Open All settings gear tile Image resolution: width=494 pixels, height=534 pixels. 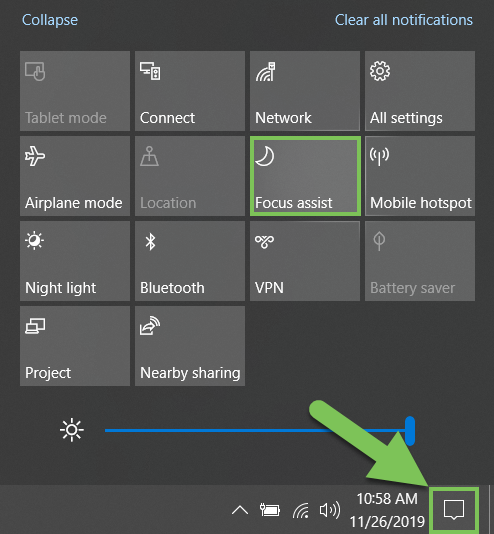[420, 91]
